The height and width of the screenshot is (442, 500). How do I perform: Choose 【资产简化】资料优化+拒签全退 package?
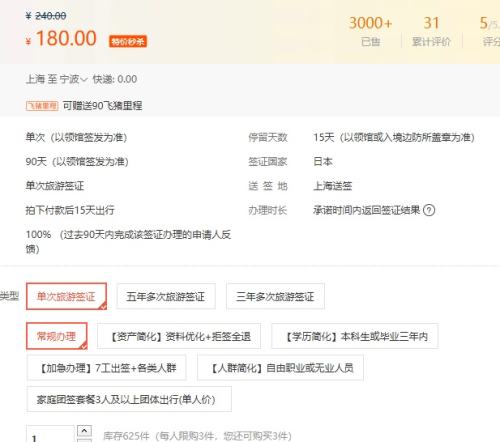[x=179, y=336]
